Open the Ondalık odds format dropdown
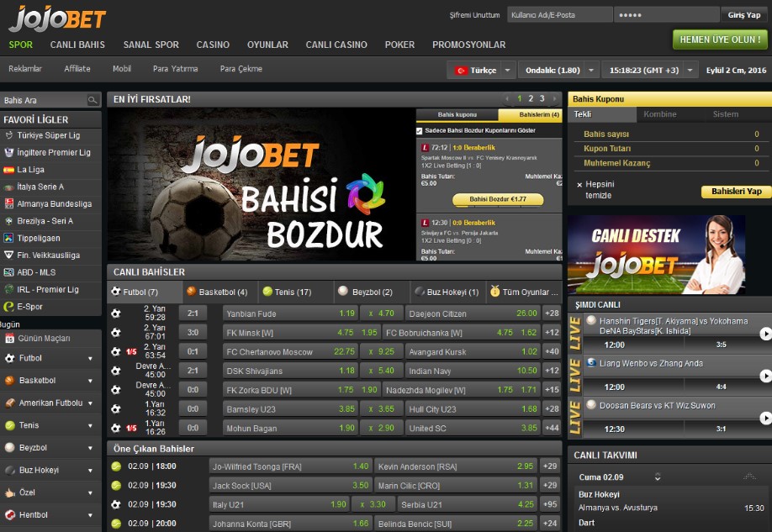 click(591, 71)
